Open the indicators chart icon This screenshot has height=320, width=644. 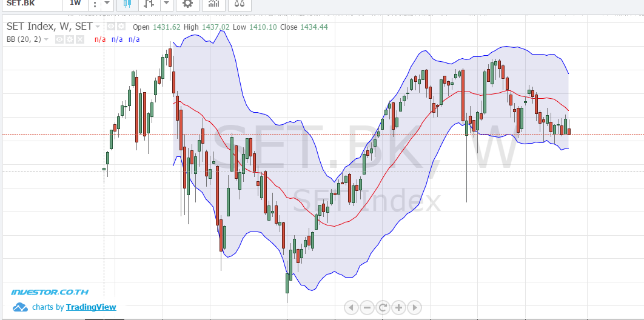tap(213, 4)
